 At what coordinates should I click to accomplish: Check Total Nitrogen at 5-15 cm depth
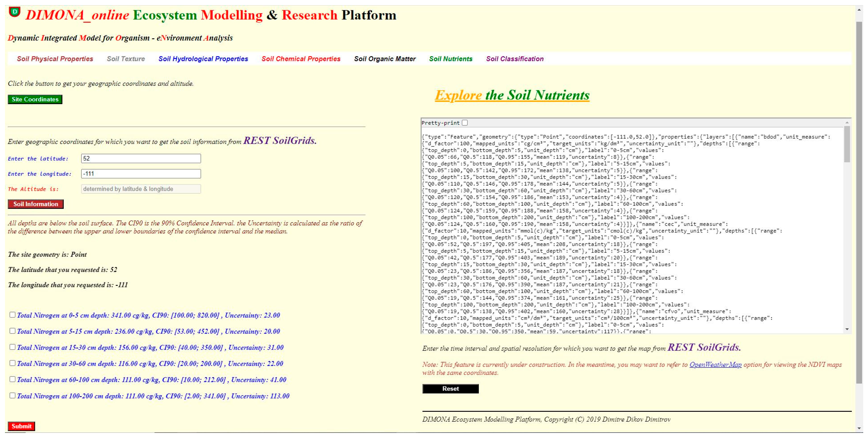pos(13,331)
